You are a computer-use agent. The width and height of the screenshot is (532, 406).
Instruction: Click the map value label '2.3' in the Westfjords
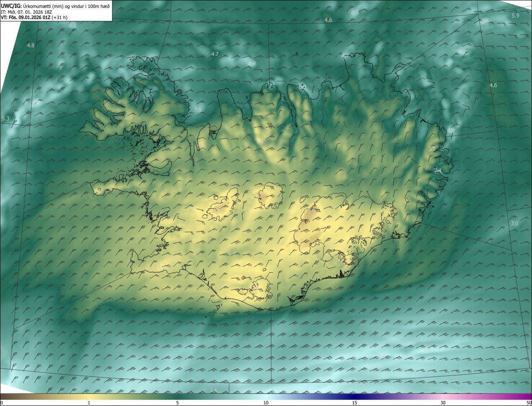pos(128,117)
